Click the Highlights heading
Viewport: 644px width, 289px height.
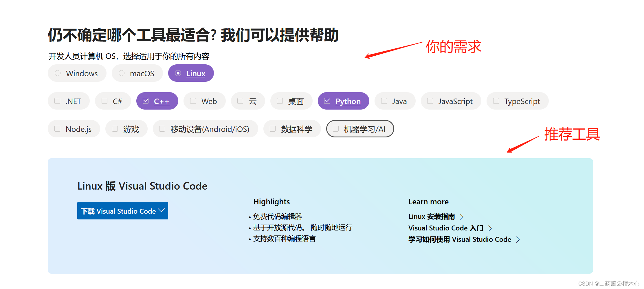click(271, 202)
